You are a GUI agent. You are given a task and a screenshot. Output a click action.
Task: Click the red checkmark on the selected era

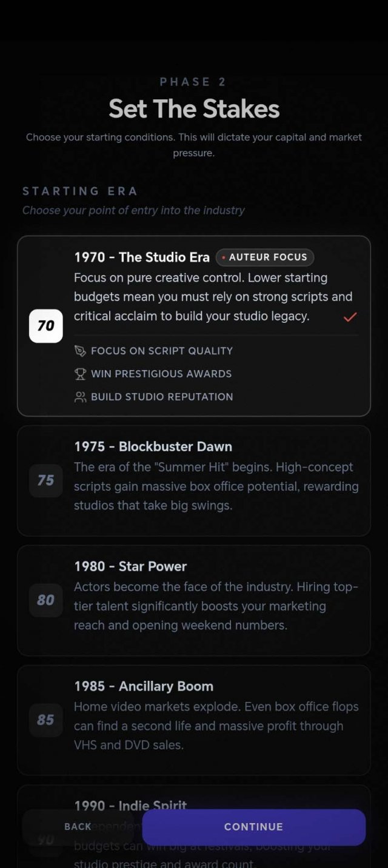tap(350, 316)
